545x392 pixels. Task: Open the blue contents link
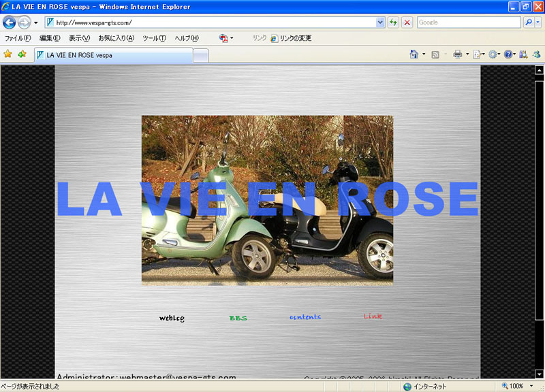tap(305, 316)
